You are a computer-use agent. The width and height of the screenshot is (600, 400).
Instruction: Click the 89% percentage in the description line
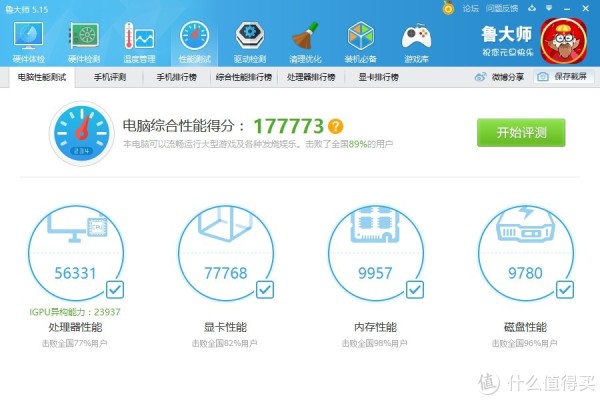coord(357,144)
